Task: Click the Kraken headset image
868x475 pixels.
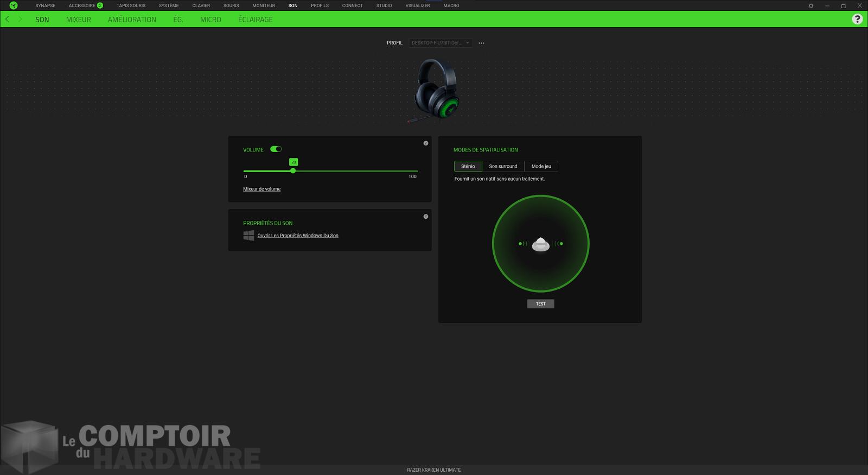Action: click(x=435, y=90)
